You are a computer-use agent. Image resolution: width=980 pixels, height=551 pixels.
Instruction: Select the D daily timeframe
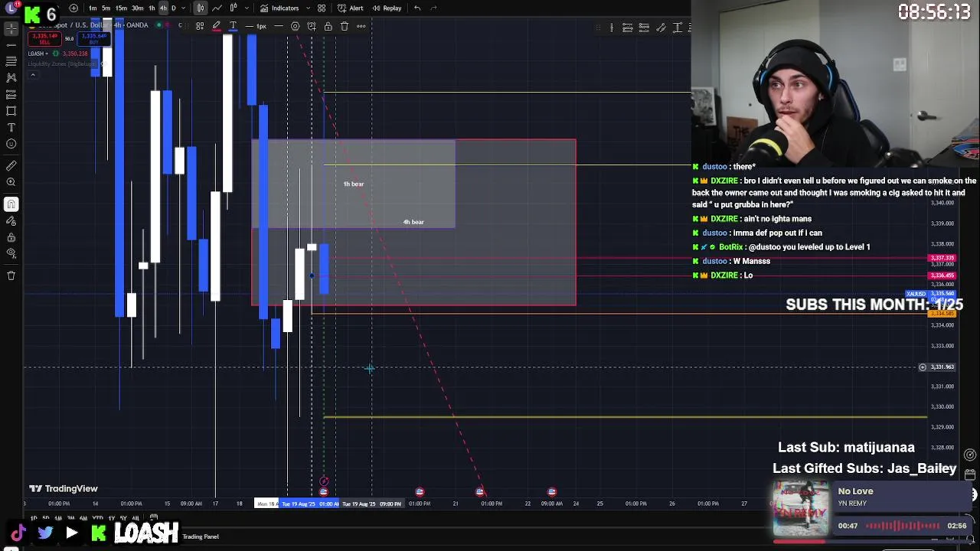(173, 8)
